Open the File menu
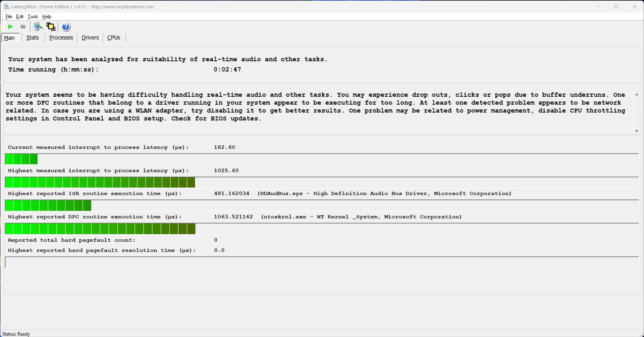 click(9, 16)
